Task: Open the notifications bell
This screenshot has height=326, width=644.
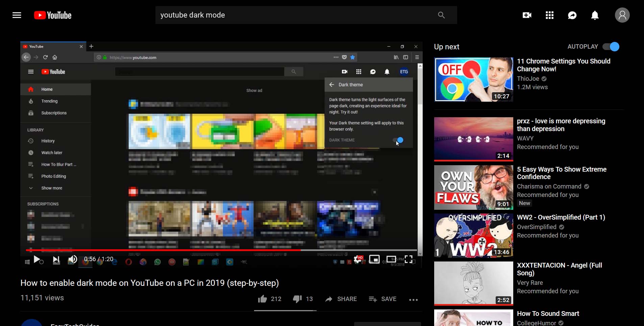Action: (x=594, y=15)
